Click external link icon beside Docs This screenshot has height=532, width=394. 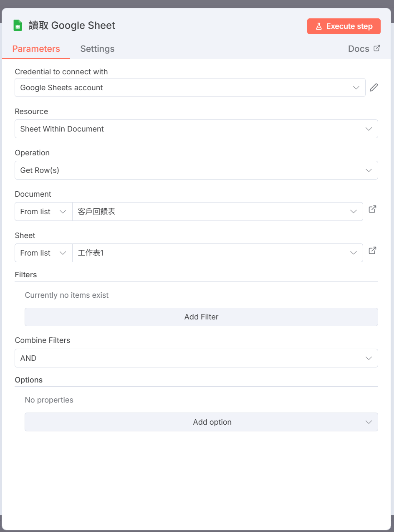coord(376,48)
